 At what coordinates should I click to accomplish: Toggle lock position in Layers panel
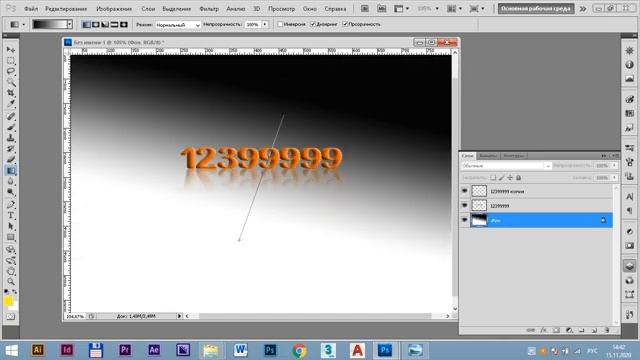tap(510, 178)
